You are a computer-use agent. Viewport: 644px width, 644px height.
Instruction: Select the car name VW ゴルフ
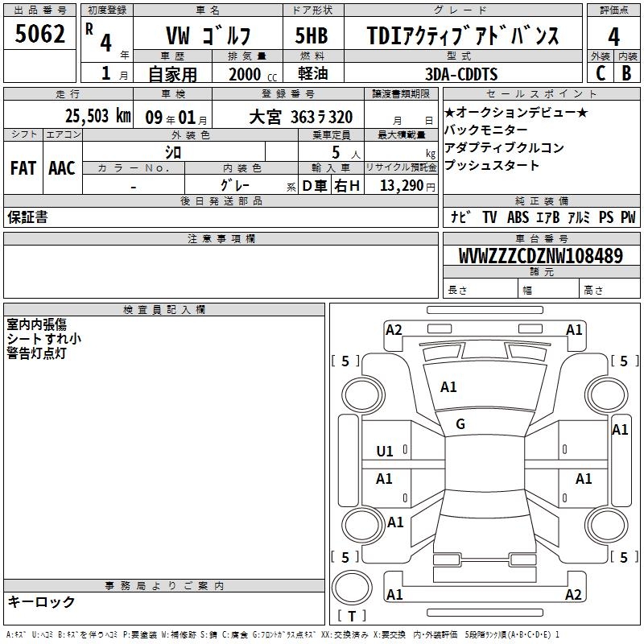pyautogui.click(x=208, y=35)
